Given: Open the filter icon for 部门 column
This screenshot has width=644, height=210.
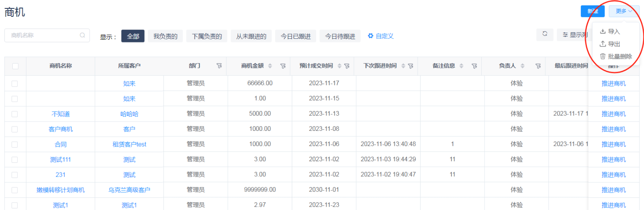Looking at the screenshot, I should pos(219,66).
